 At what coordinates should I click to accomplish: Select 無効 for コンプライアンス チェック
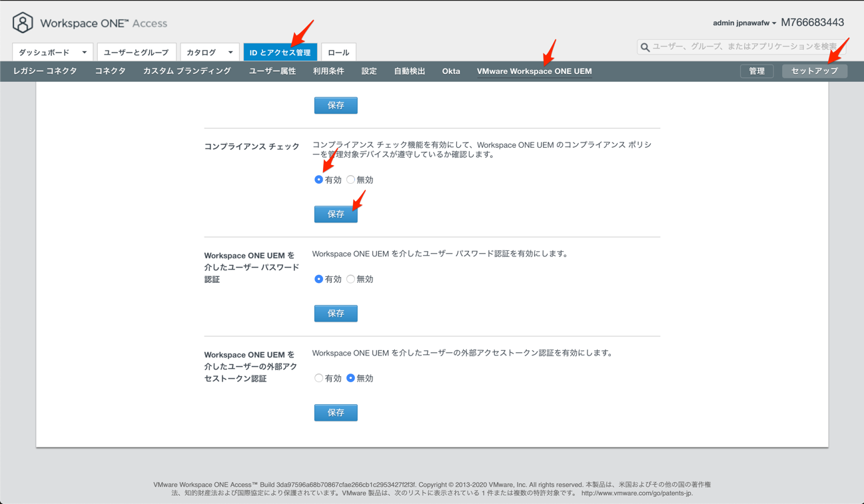[350, 180]
